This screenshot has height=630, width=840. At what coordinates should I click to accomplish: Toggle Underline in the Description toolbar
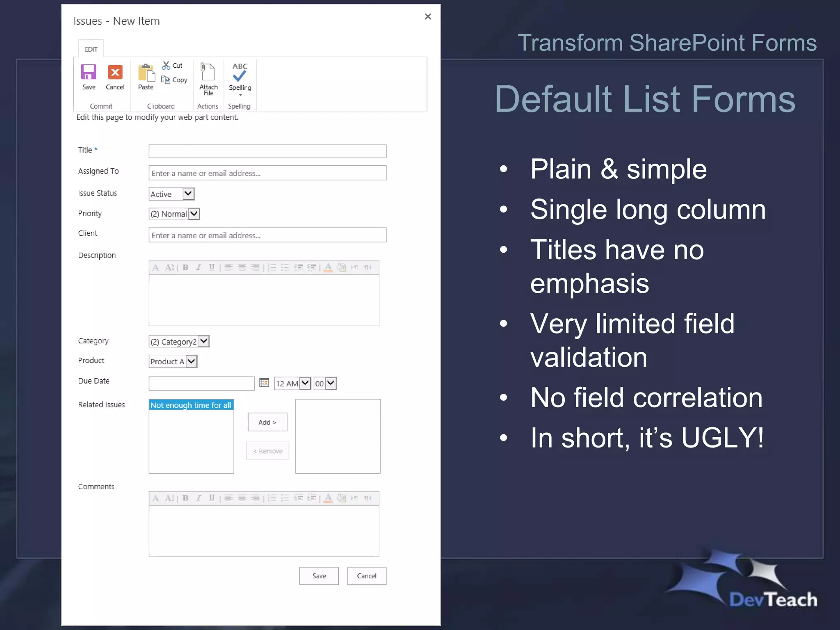pos(212,267)
